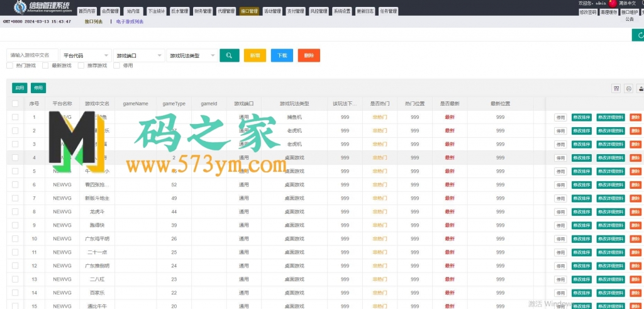Click the 非热门 status in row 9 跑得快
The height and width of the screenshot is (309, 644).
click(x=379, y=225)
